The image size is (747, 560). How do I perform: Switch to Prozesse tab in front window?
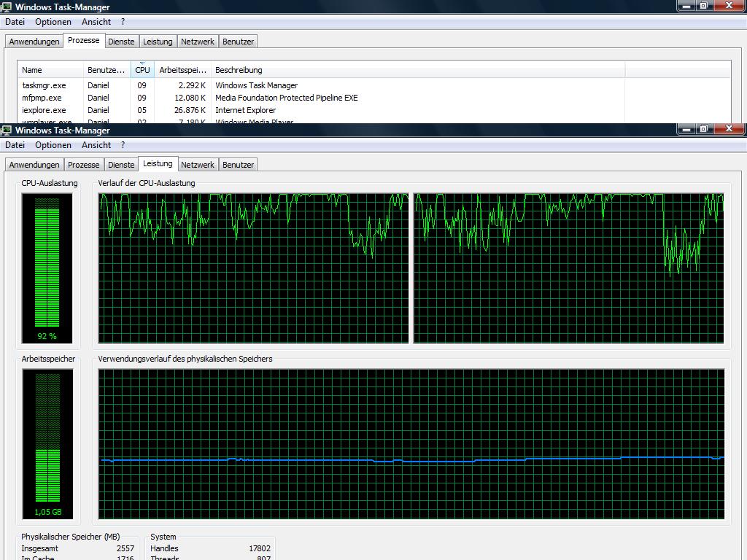(83, 165)
